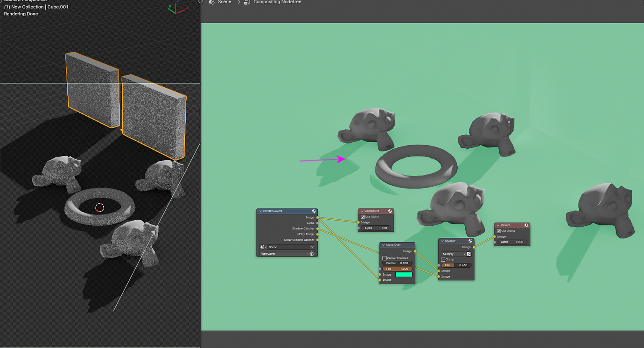644x348 pixels.
Task: Click Compositing Nodetree in the breadcrumb
Action: 277,2
